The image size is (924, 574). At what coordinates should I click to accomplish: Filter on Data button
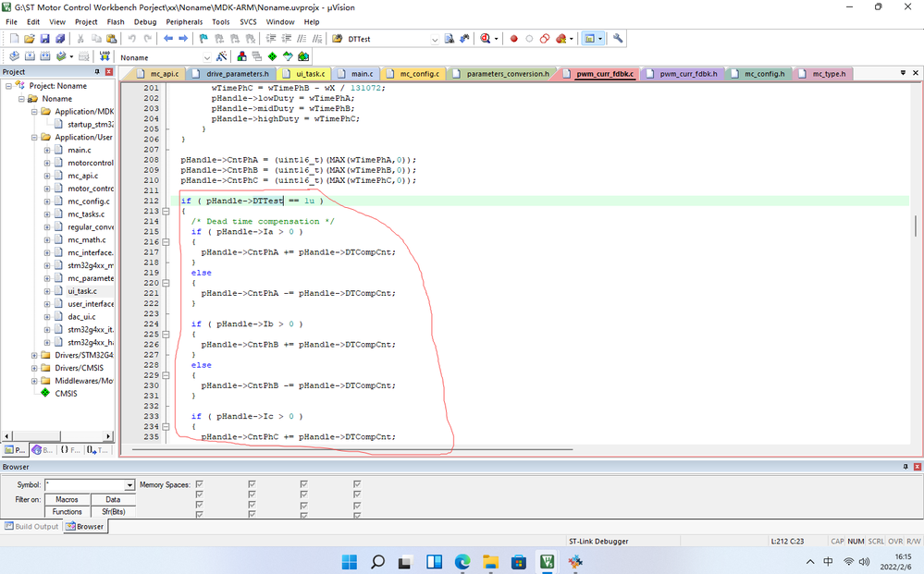[x=113, y=499]
